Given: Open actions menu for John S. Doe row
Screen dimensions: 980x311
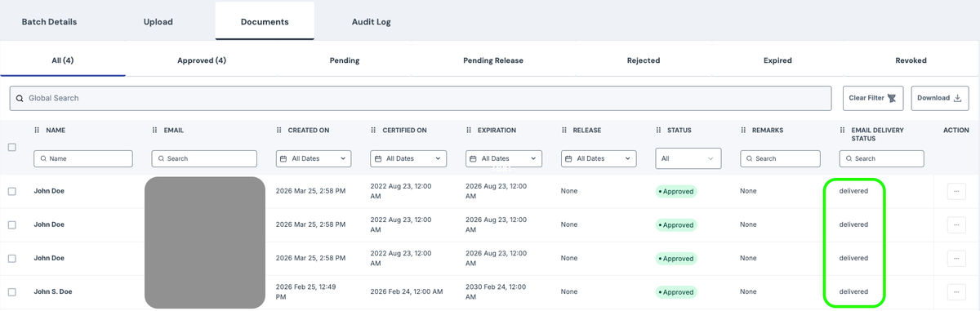Looking at the screenshot, I should (956, 291).
